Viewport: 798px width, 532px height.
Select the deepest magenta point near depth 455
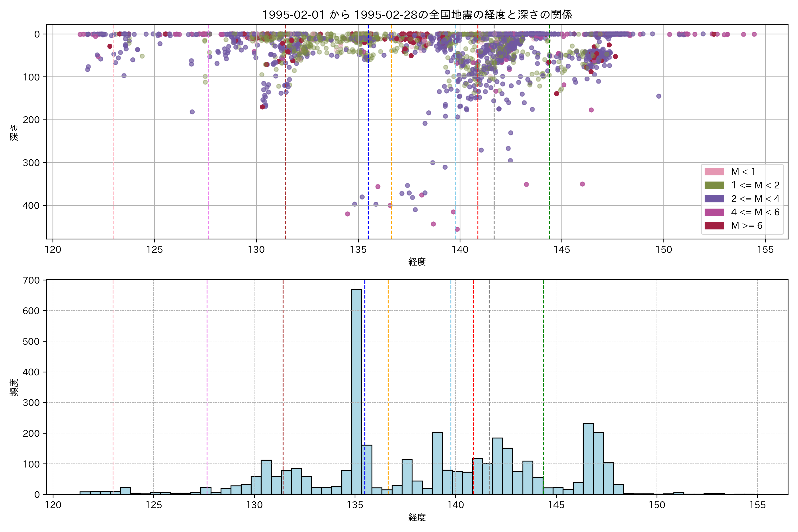(x=457, y=229)
